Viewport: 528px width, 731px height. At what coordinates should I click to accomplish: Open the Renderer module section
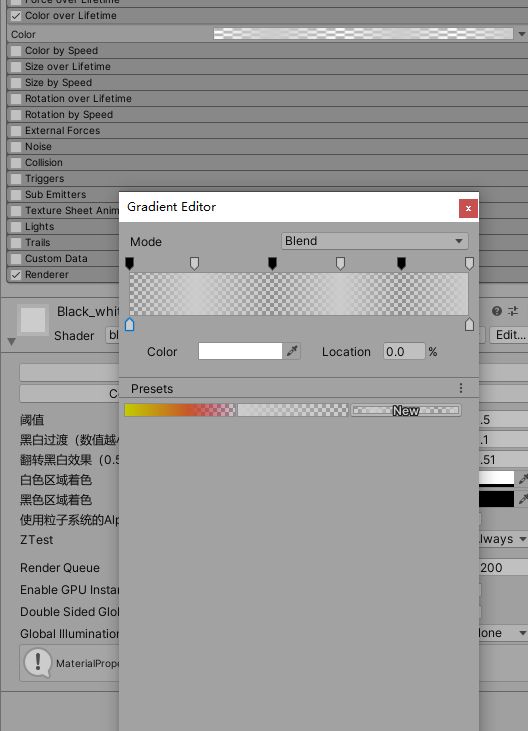click(x=47, y=275)
